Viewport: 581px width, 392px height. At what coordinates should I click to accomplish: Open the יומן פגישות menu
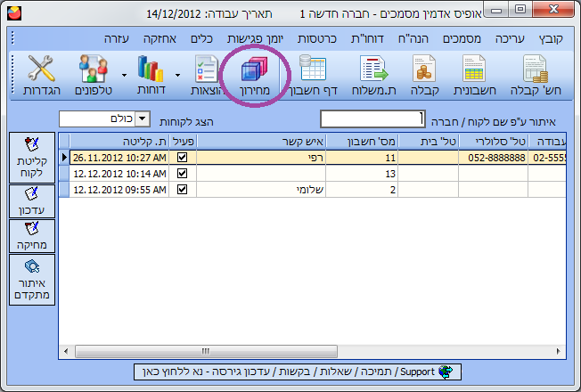pos(255,38)
